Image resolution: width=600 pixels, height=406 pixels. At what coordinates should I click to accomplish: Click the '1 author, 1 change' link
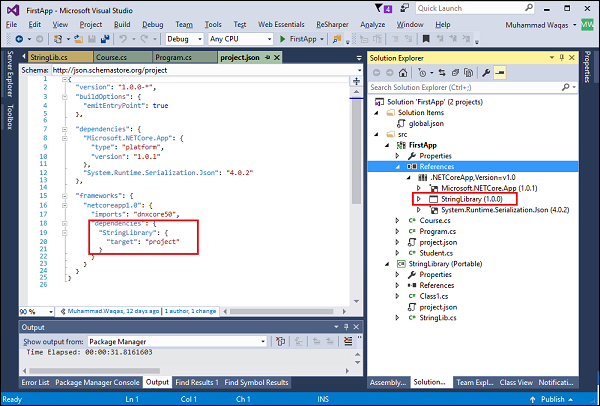(190, 311)
